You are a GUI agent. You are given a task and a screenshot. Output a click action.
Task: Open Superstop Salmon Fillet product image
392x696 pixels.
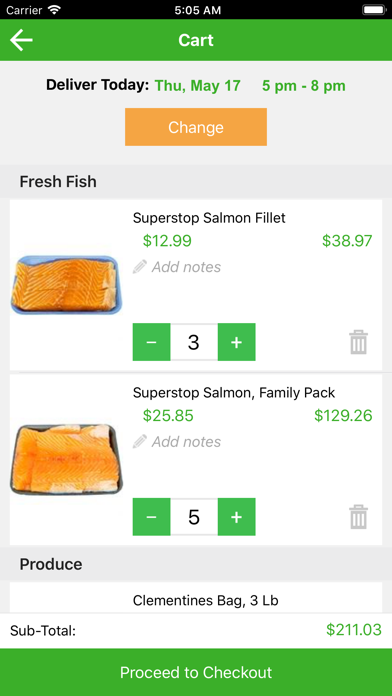click(67, 285)
